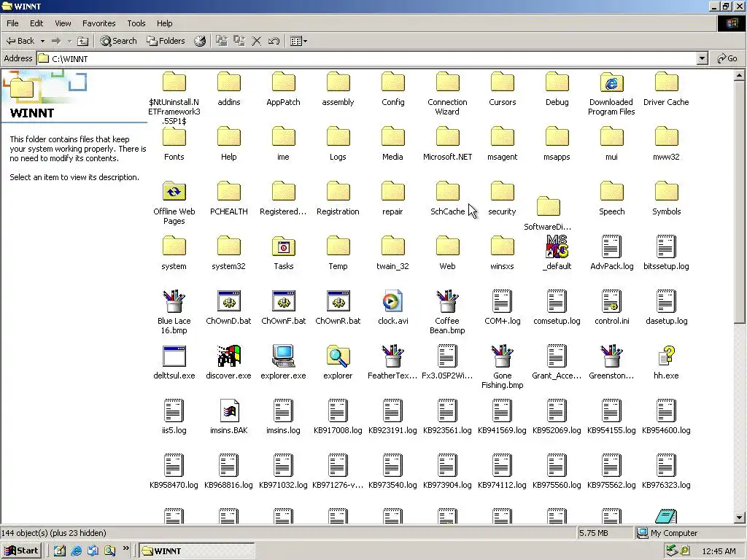Screen dimensions: 747x560
Task: Click the Back toolbar button
Action: (20, 41)
